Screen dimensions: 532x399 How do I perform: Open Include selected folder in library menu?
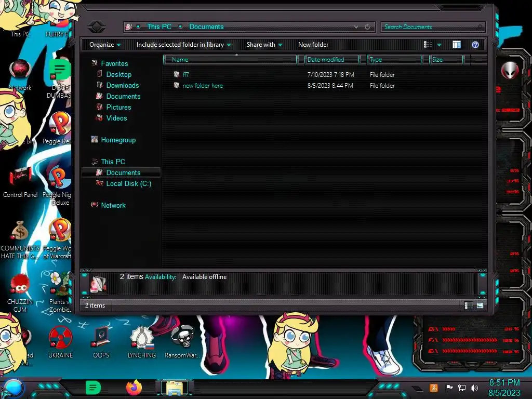point(183,45)
